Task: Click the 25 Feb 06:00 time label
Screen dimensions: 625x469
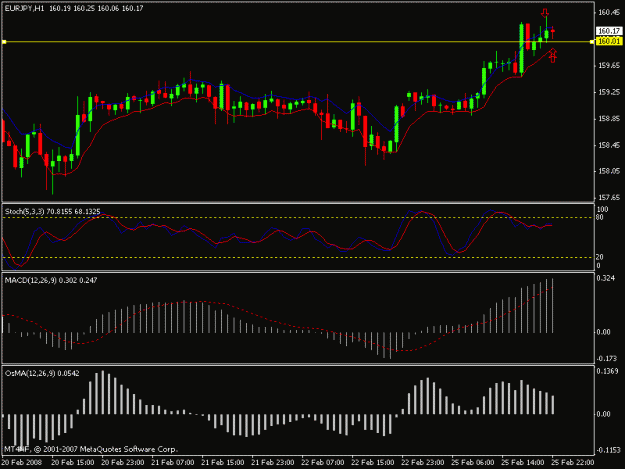Action: click(x=473, y=462)
